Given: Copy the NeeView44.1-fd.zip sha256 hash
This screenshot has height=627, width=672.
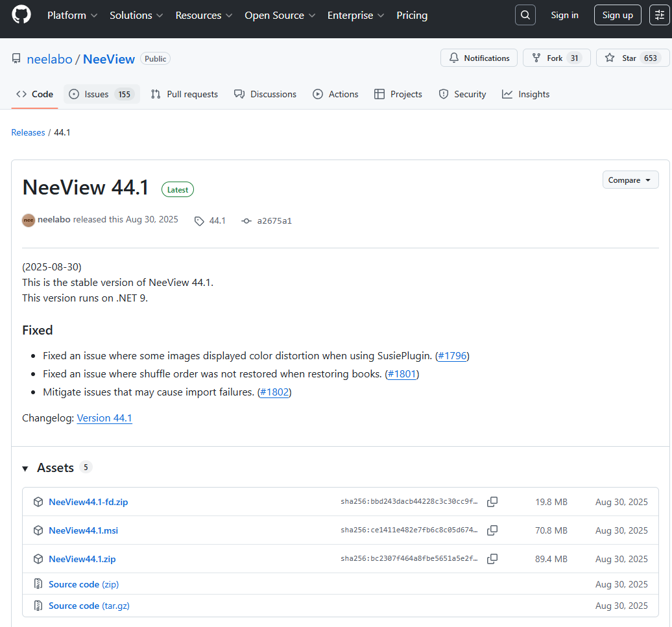Looking at the screenshot, I should [x=492, y=502].
